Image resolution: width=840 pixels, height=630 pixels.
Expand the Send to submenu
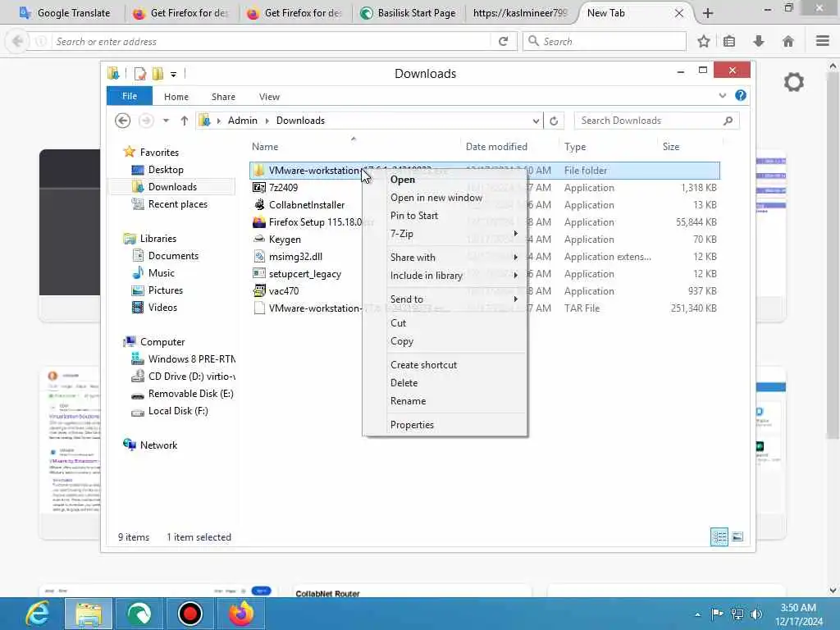pyautogui.click(x=445, y=299)
